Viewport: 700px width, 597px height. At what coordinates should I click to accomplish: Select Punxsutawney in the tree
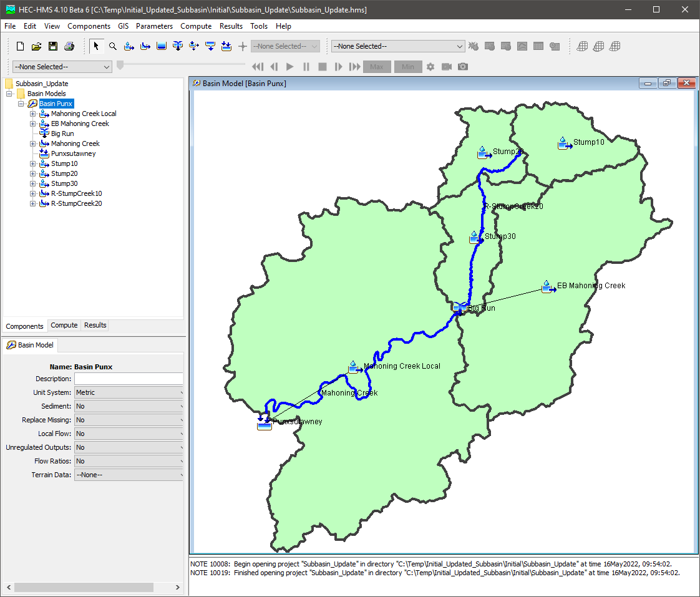pos(73,153)
